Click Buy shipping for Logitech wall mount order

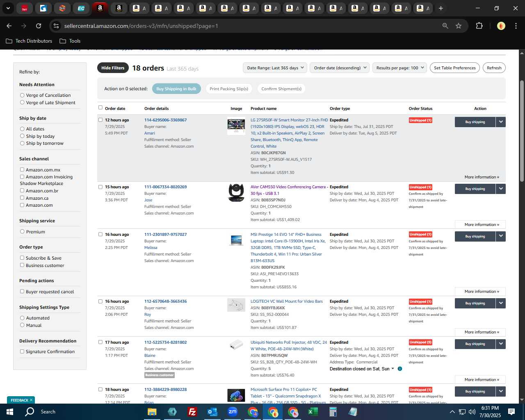pyautogui.click(x=475, y=303)
